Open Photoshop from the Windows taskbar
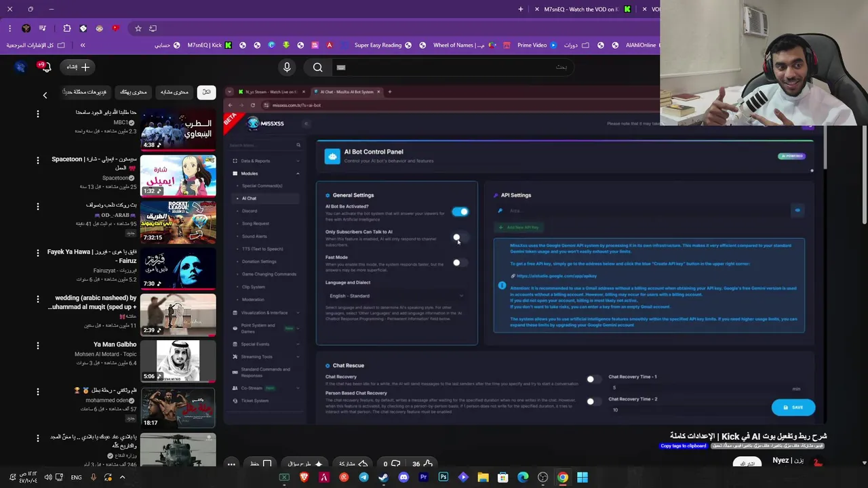The height and width of the screenshot is (488, 868). pyautogui.click(x=443, y=477)
